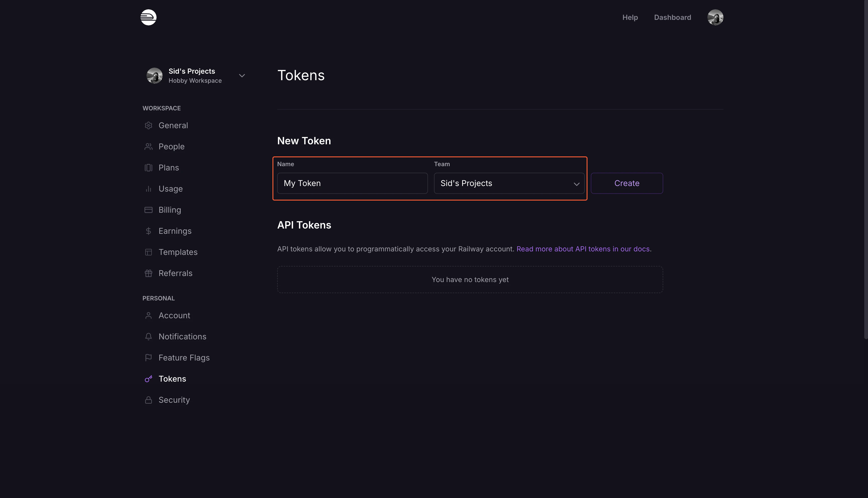Image resolution: width=868 pixels, height=498 pixels.
Task: Click the Billing credit card icon
Action: (x=148, y=210)
